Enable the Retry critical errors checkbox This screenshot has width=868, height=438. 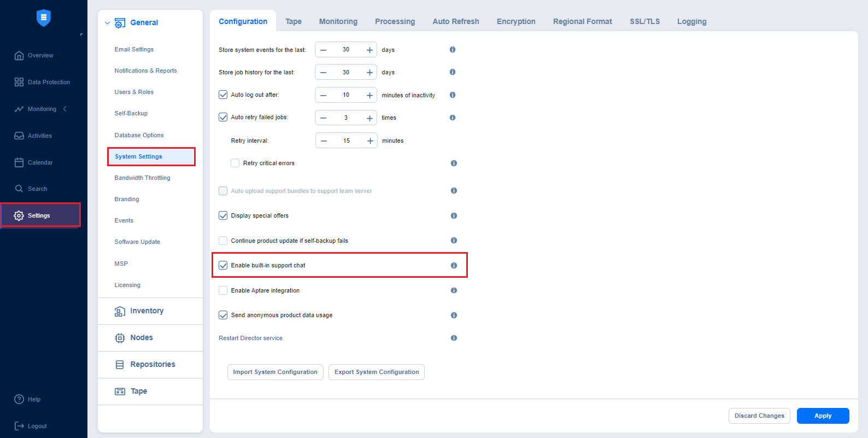click(235, 163)
